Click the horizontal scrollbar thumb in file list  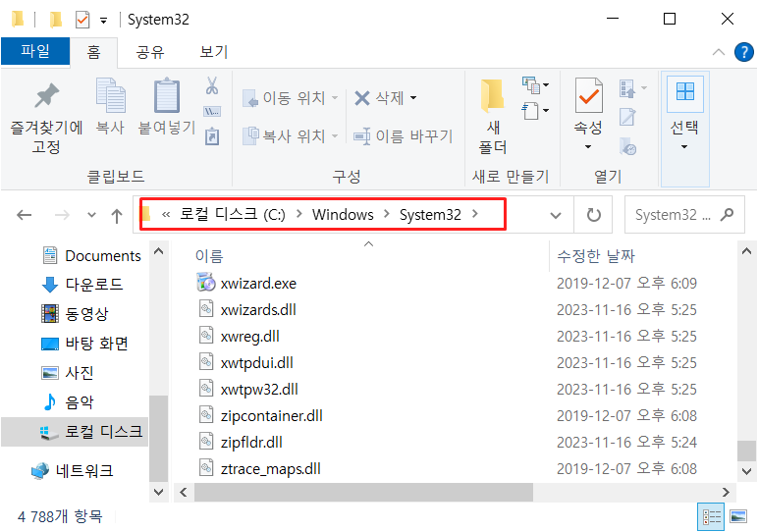363,493
